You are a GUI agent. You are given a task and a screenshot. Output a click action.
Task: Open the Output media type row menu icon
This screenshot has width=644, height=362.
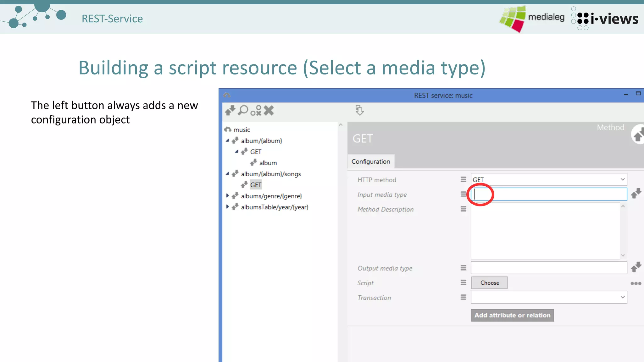point(463,268)
